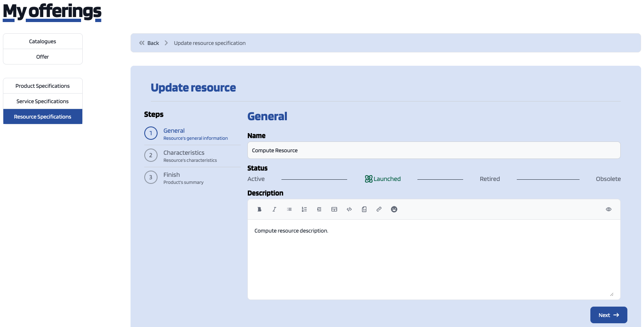The width and height of the screenshot is (644, 327).
Task: Insert inline code in the description
Action: click(x=349, y=209)
